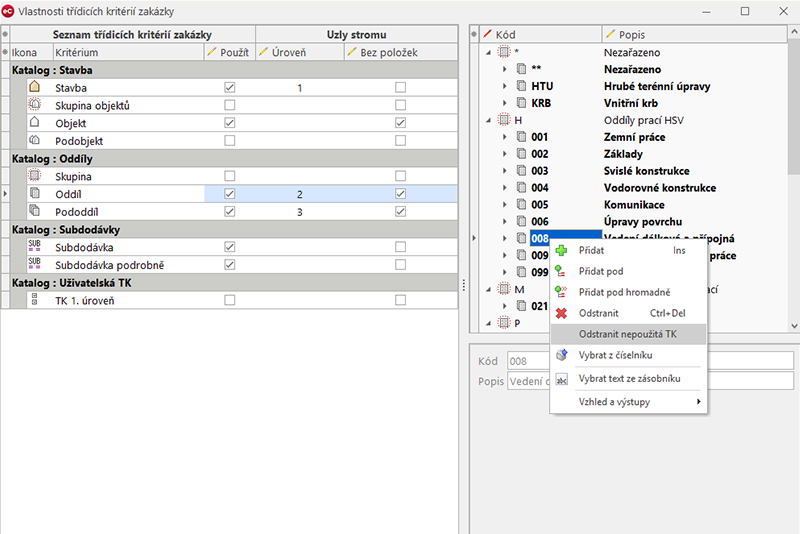Screen dimensions: 800x534
Task: Click the Skupina dotted square icon
Action: point(35,175)
